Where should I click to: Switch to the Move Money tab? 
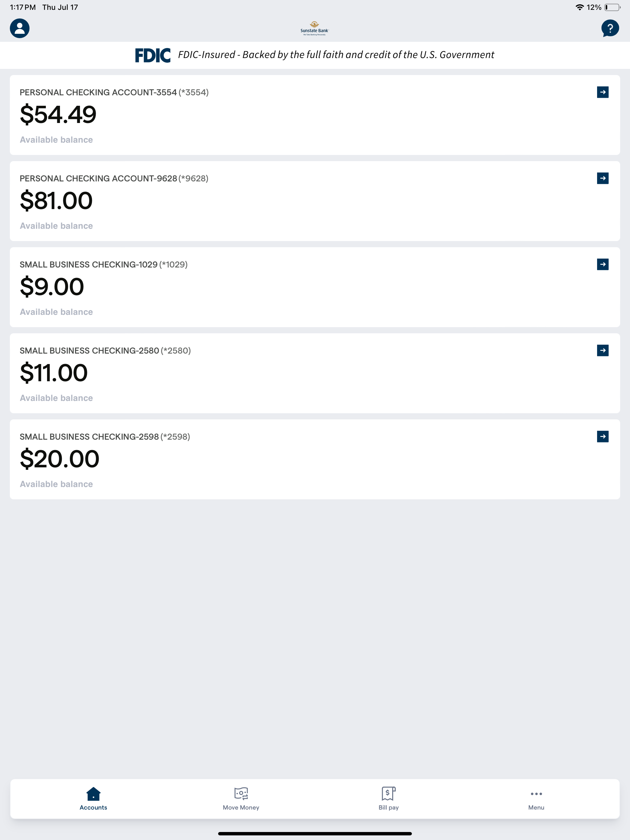click(x=241, y=798)
